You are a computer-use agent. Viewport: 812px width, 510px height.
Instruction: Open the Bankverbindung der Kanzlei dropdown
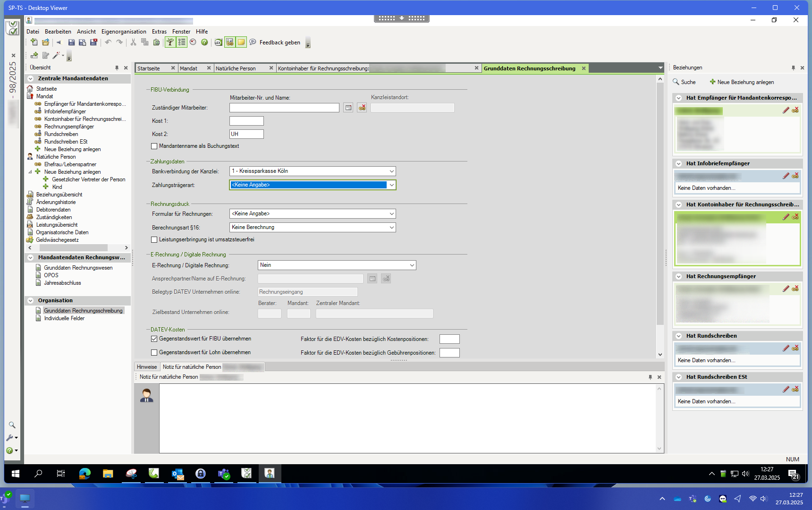[x=391, y=171]
